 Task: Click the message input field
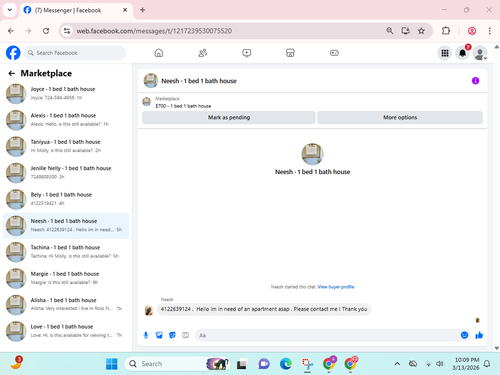coord(327,335)
